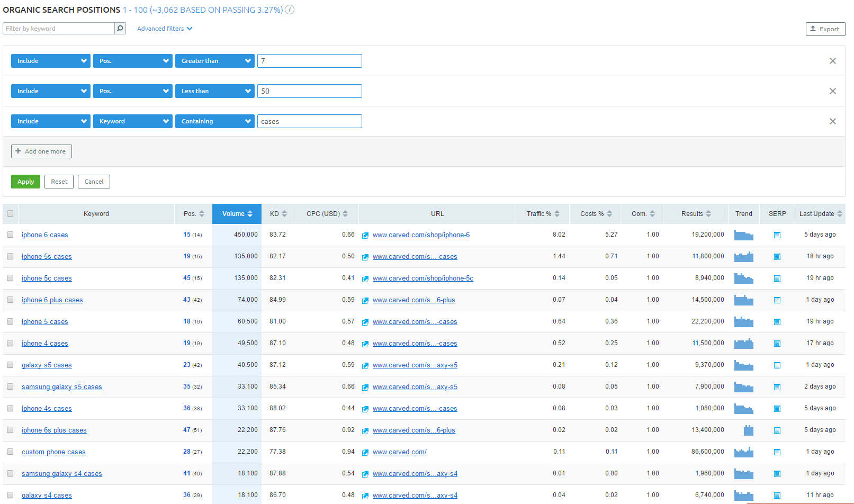This screenshot has height=504, width=854.
Task: Select checkbox for iphone 6 plus cases row
Action: pyautogui.click(x=10, y=300)
